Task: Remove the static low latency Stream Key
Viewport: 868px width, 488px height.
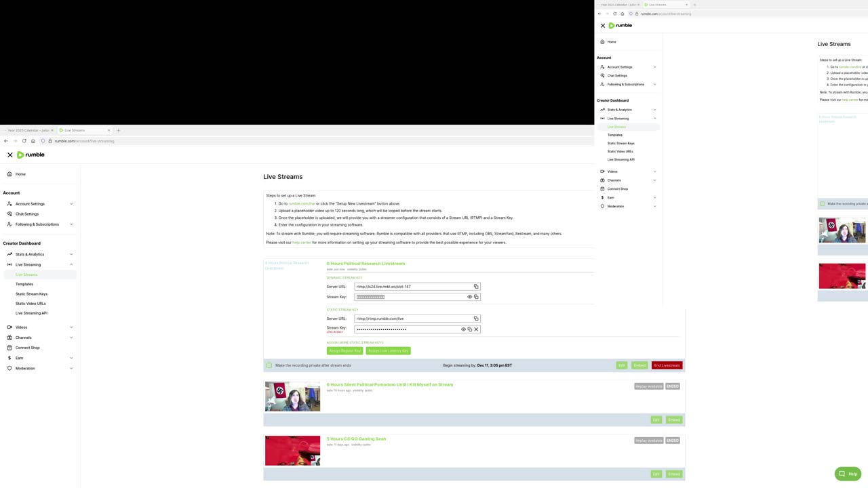Action: [x=476, y=329]
